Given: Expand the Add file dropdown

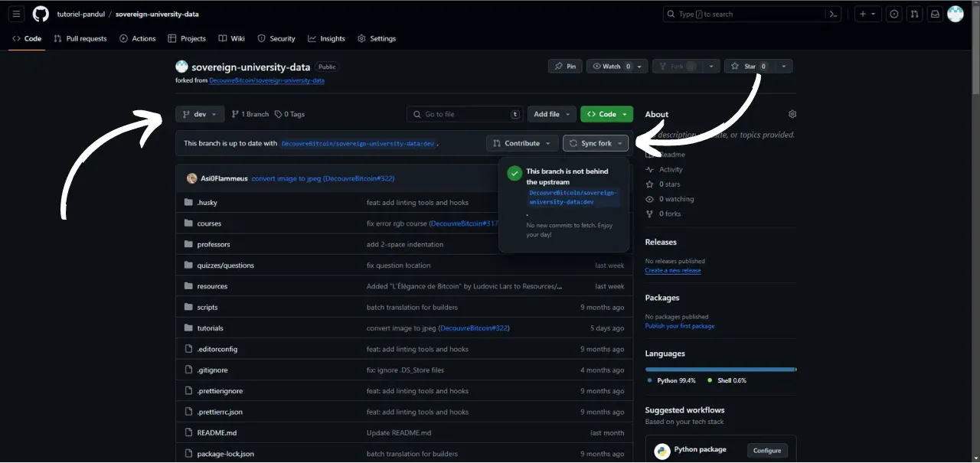Looking at the screenshot, I should pyautogui.click(x=551, y=114).
